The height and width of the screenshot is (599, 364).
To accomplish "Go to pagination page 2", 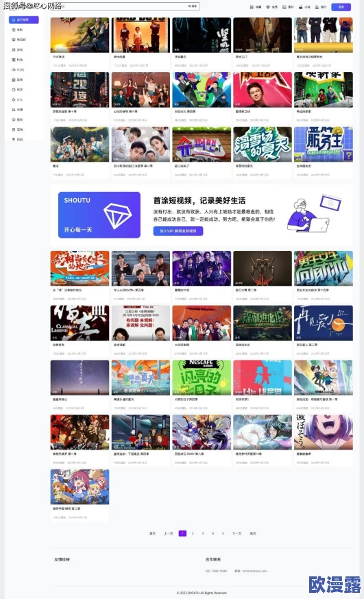I will 193,533.
